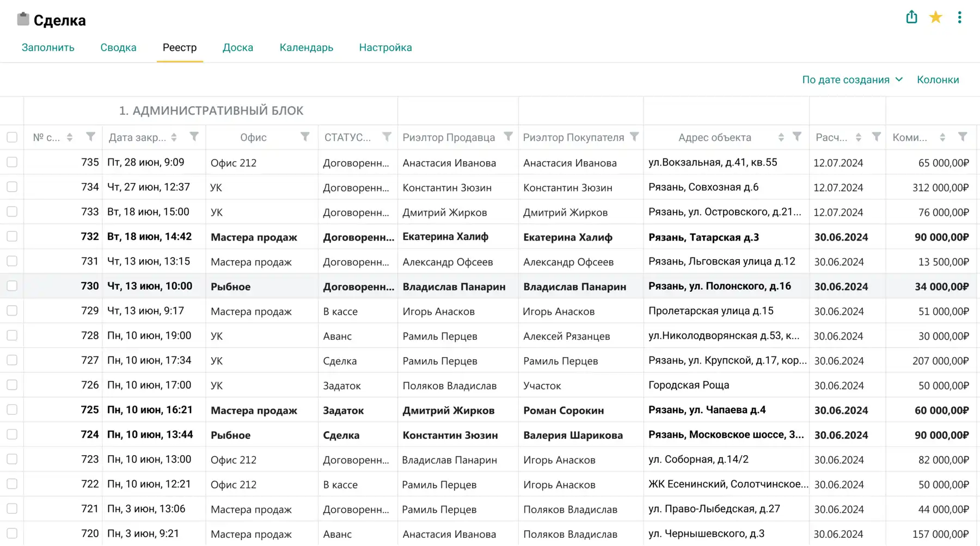Viewport: 980px width, 546px height.
Task: Click Сделка status in deal 727
Action: click(x=340, y=361)
